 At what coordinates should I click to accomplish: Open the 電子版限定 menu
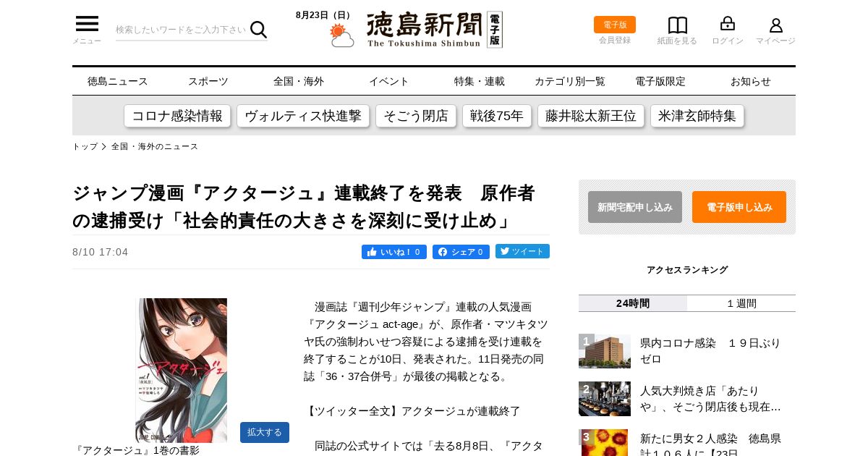click(x=660, y=81)
